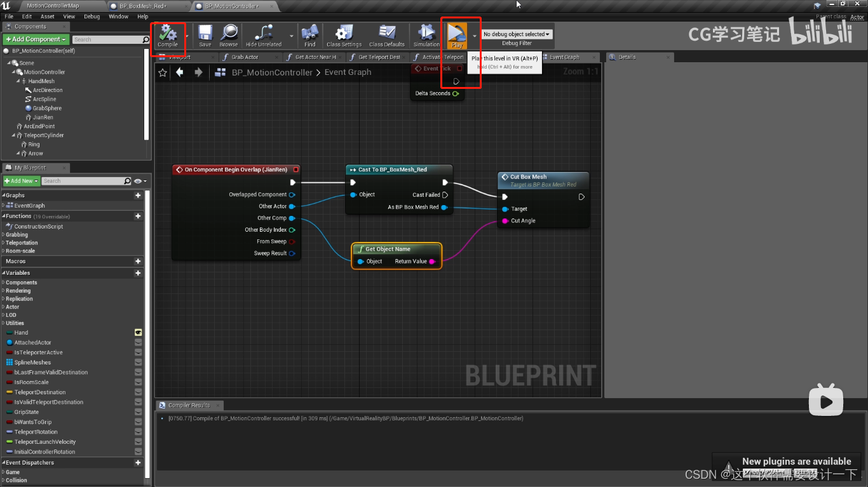This screenshot has height=487, width=868.
Task: Add new function with Functions plus icon
Action: [138, 217]
